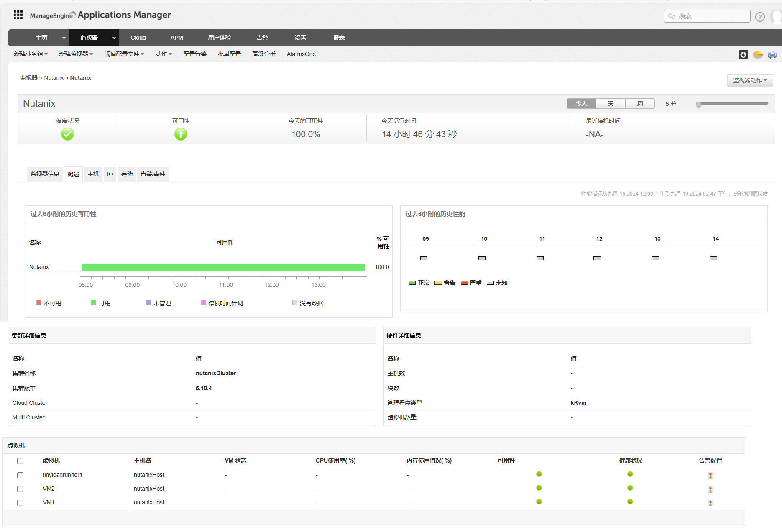
Task: Open the 新建业务组 dropdown
Action: point(31,54)
